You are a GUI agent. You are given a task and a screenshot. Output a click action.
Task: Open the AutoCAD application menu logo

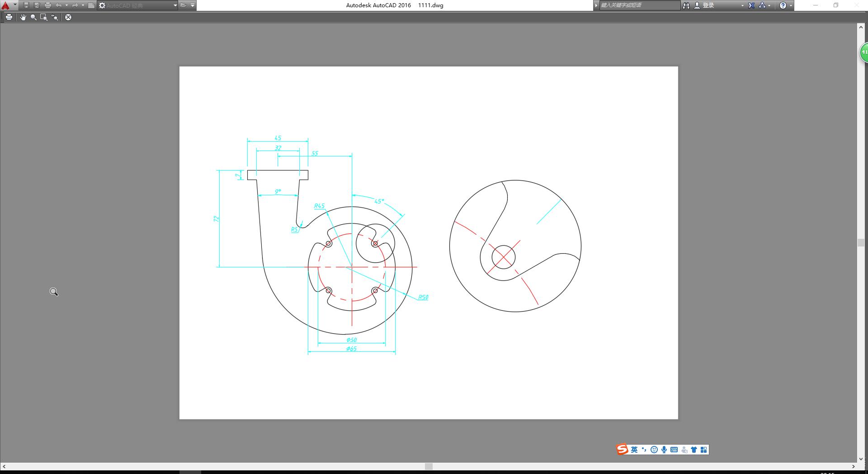(6, 5)
